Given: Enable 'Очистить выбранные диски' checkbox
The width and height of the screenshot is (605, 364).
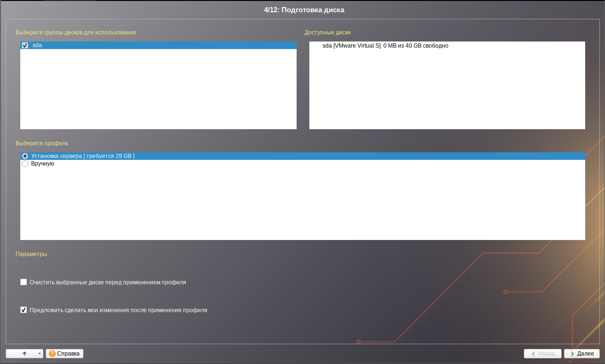Looking at the screenshot, I should 24,282.
